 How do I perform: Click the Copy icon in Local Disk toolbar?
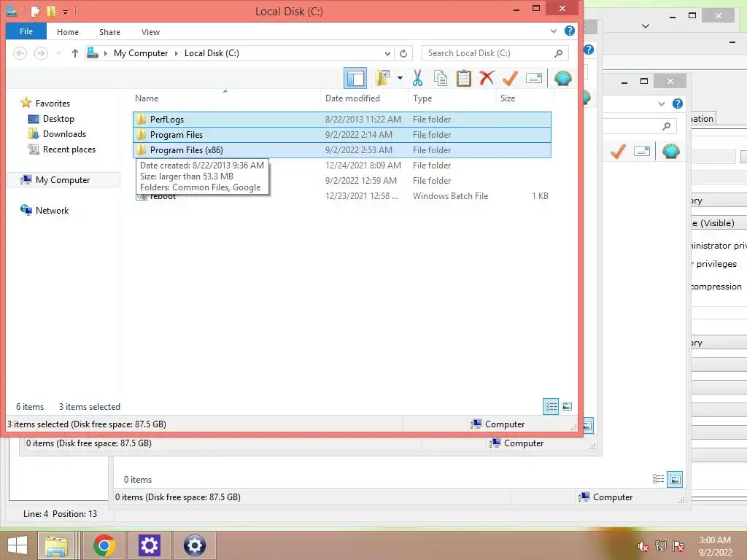coord(440,78)
